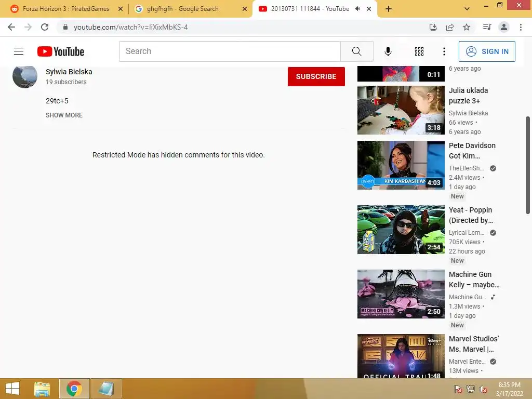Click the address bar URL
The width and height of the screenshot is (532, 399).
(x=130, y=27)
